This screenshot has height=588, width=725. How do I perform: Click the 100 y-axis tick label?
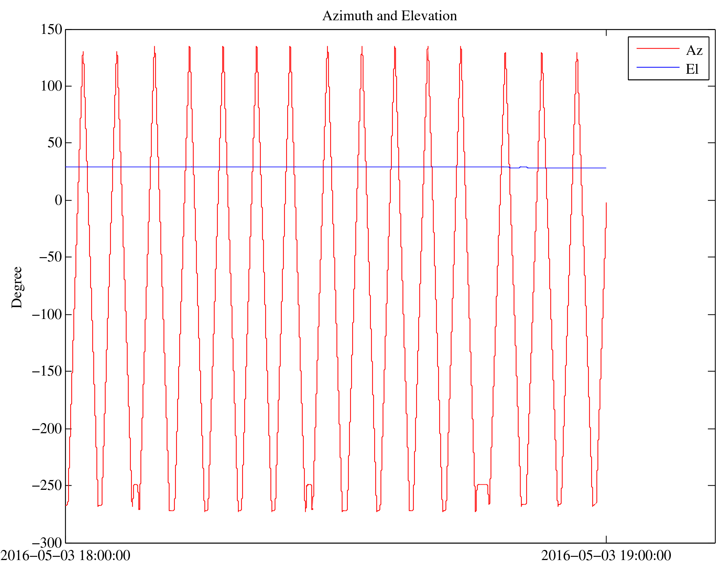pyautogui.click(x=51, y=86)
